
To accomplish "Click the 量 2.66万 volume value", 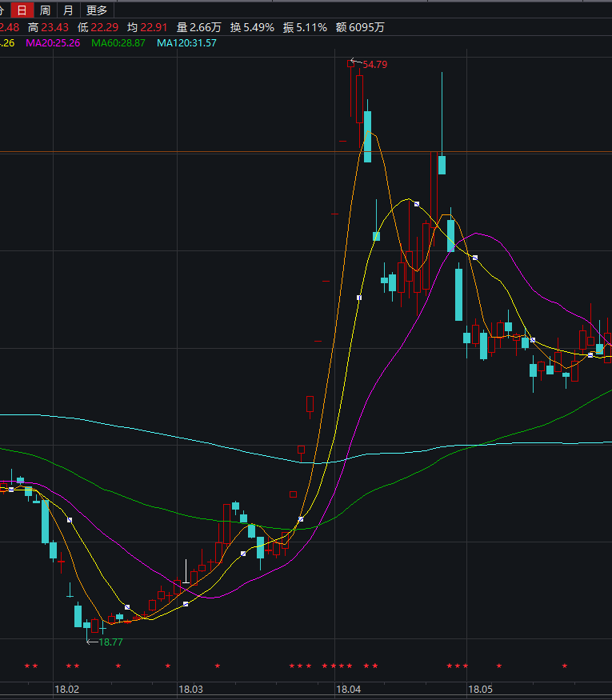I will (199, 27).
